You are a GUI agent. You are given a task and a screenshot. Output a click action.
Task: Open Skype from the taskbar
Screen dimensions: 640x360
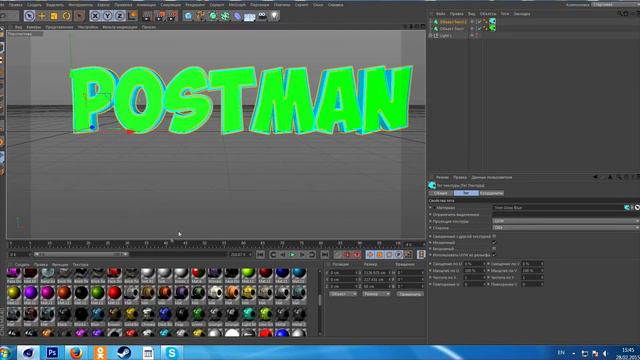click(x=171, y=353)
